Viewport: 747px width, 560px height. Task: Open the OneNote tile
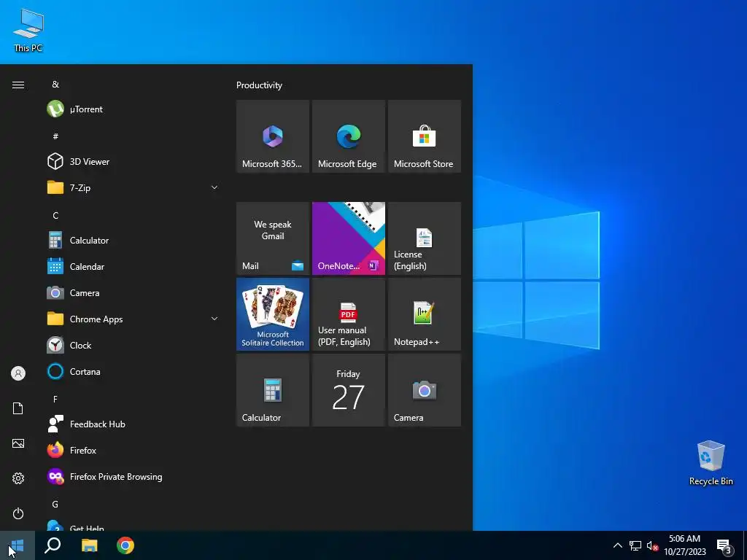[x=348, y=238]
